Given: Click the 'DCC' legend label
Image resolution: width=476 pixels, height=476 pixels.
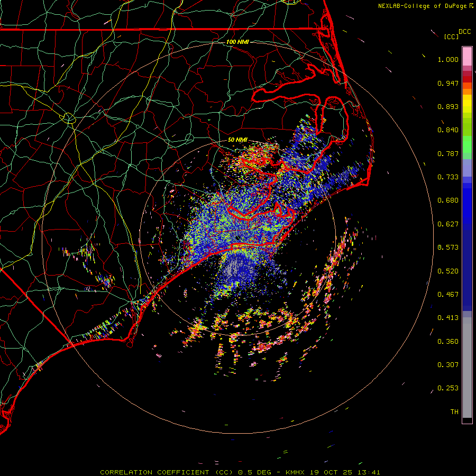Looking at the screenshot, I should [465, 32].
